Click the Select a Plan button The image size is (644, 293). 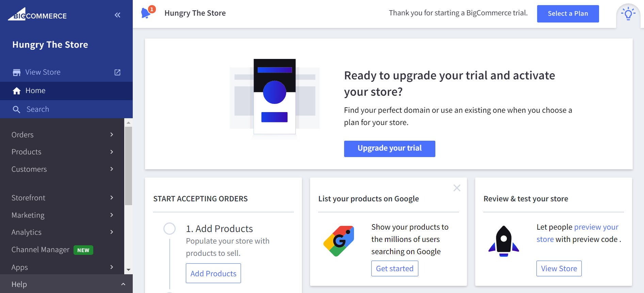(568, 14)
